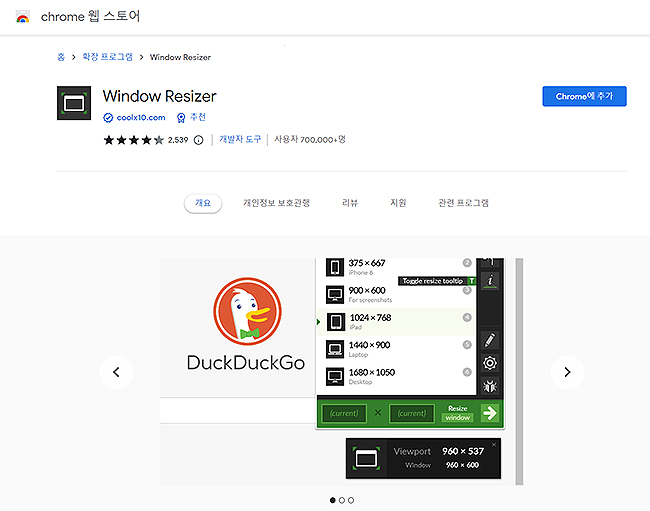Select the second carousel dot
The width and height of the screenshot is (650, 511).
point(342,500)
